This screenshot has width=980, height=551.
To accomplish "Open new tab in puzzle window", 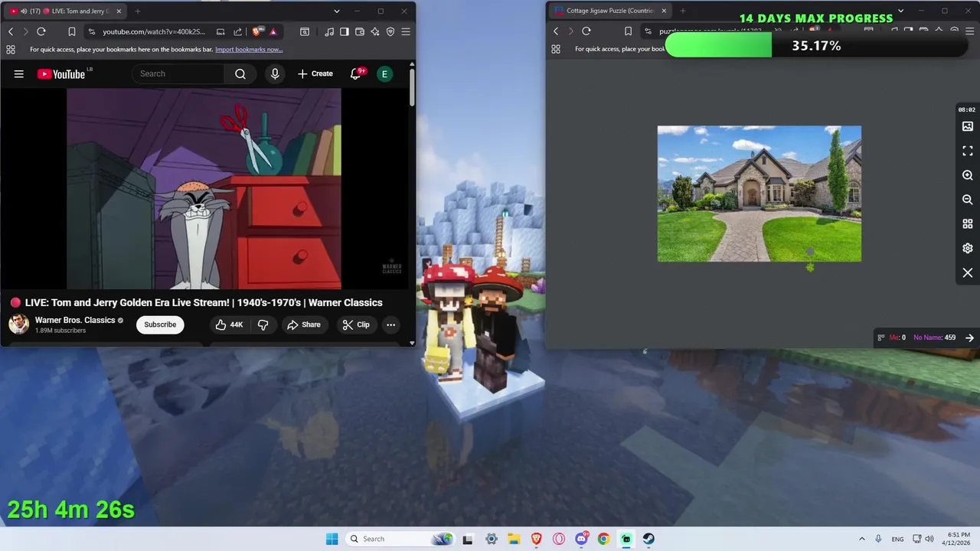I will [x=683, y=11].
